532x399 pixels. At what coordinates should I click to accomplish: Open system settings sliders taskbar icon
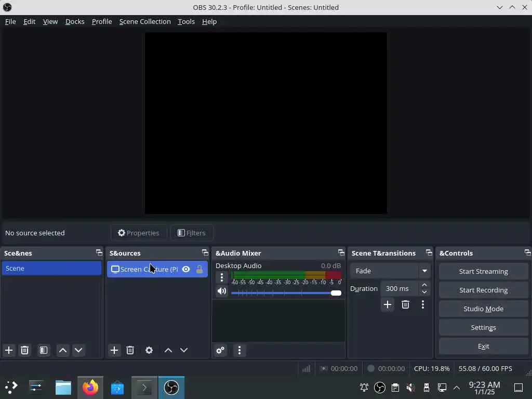click(36, 388)
